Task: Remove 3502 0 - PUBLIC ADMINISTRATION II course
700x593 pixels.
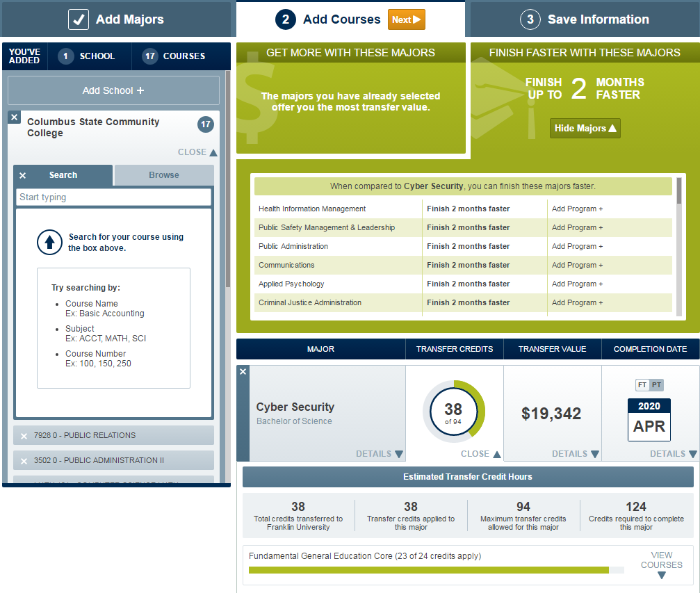Action: tap(24, 461)
